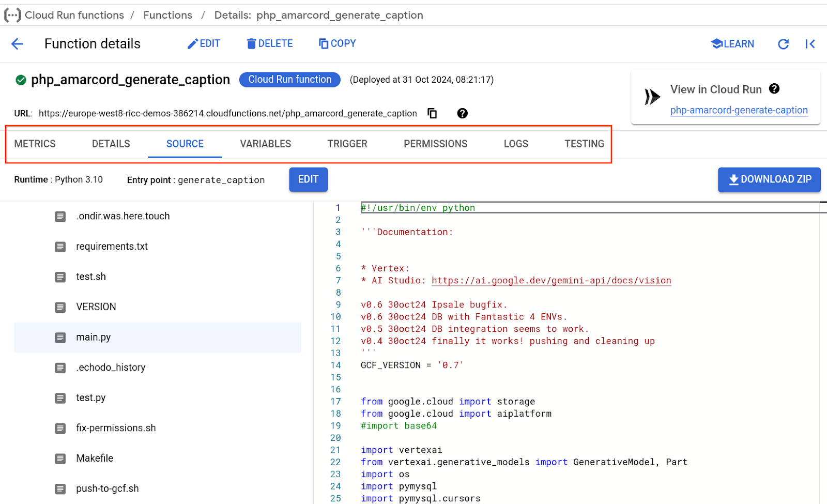Click the pencil EDIT button in the header
827x504 pixels.
(x=204, y=43)
